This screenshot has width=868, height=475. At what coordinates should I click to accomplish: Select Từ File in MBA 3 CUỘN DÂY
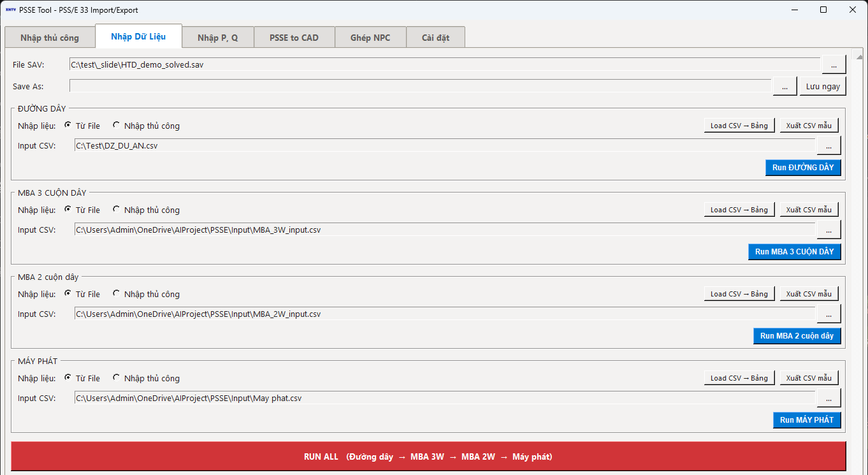click(x=82, y=210)
